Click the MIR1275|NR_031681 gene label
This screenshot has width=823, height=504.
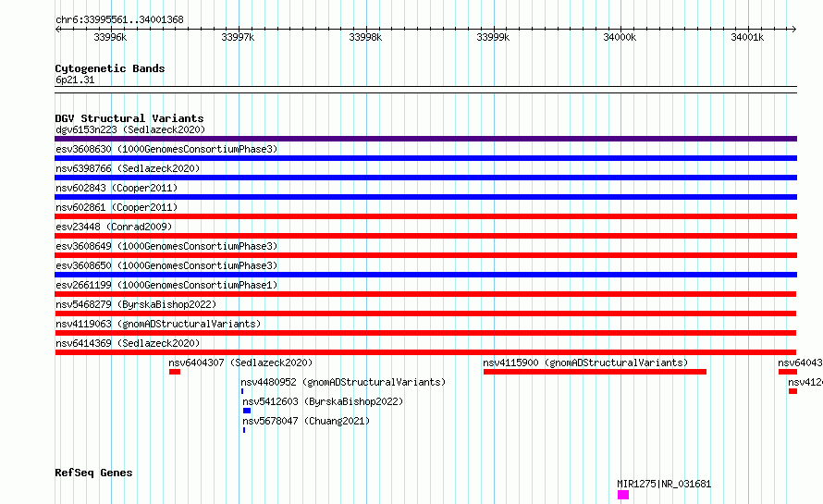[x=664, y=484]
